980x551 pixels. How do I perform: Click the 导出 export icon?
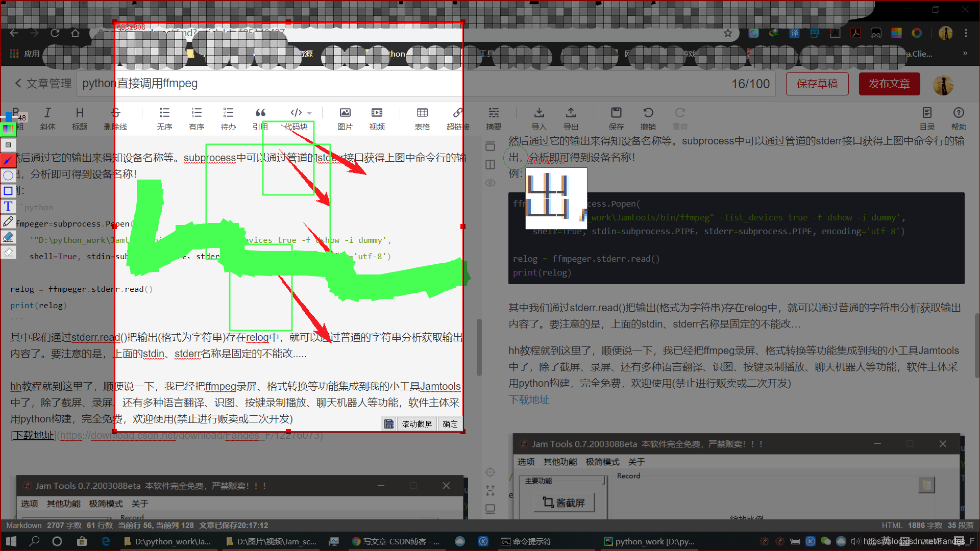[x=571, y=118]
